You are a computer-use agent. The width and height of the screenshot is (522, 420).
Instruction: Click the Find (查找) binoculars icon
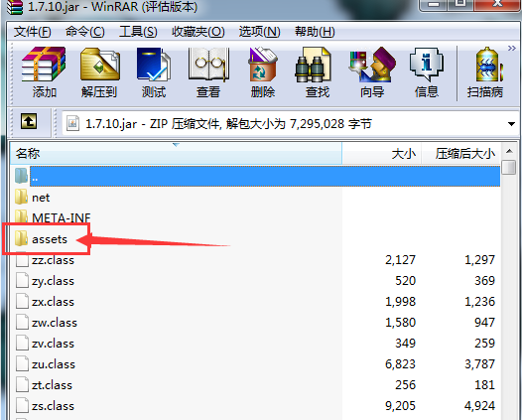click(x=313, y=65)
